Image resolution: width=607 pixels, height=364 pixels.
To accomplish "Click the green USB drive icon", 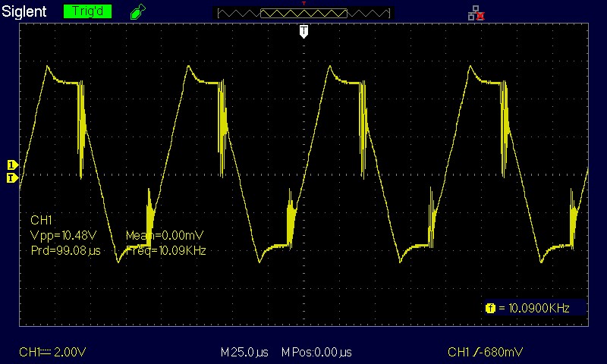I will point(137,12).
